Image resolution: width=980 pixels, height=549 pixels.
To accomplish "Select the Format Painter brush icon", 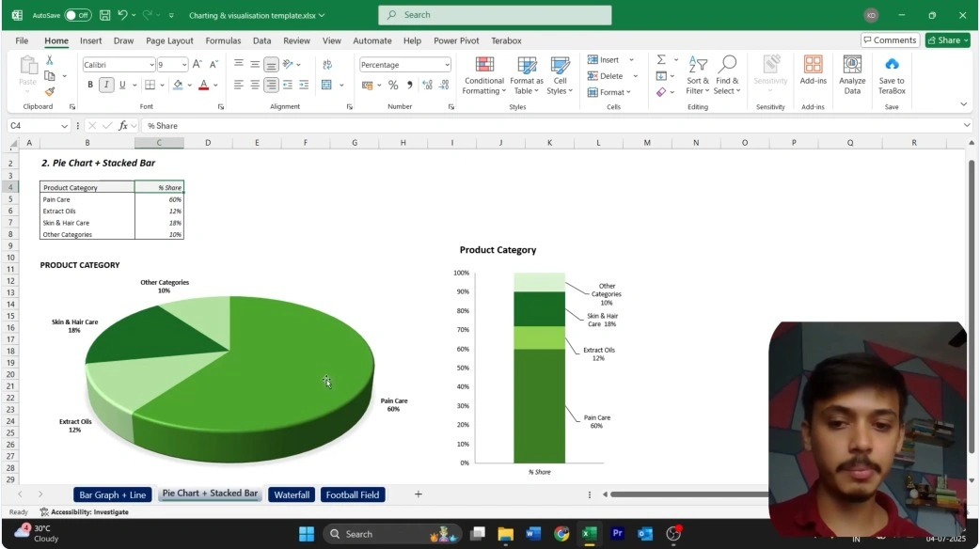I will click(x=49, y=92).
